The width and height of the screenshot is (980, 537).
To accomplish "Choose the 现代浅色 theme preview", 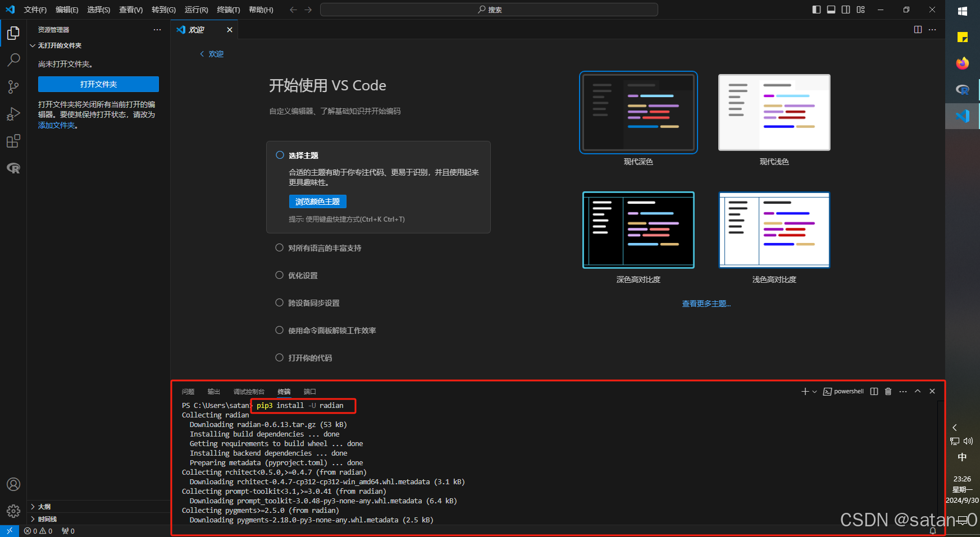I will (774, 112).
